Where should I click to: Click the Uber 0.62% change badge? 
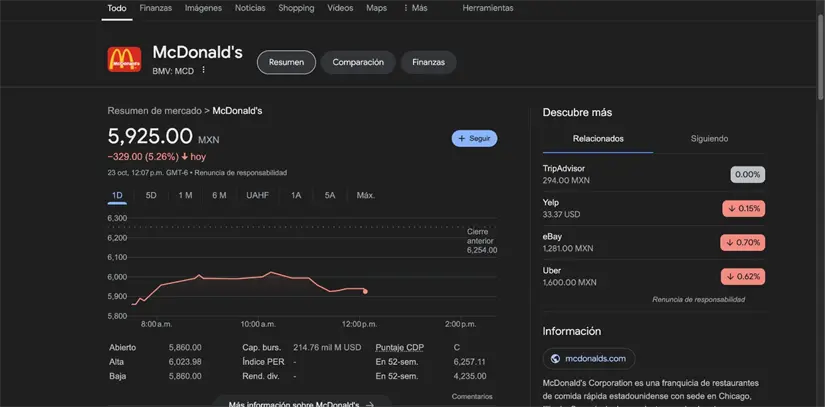742,276
